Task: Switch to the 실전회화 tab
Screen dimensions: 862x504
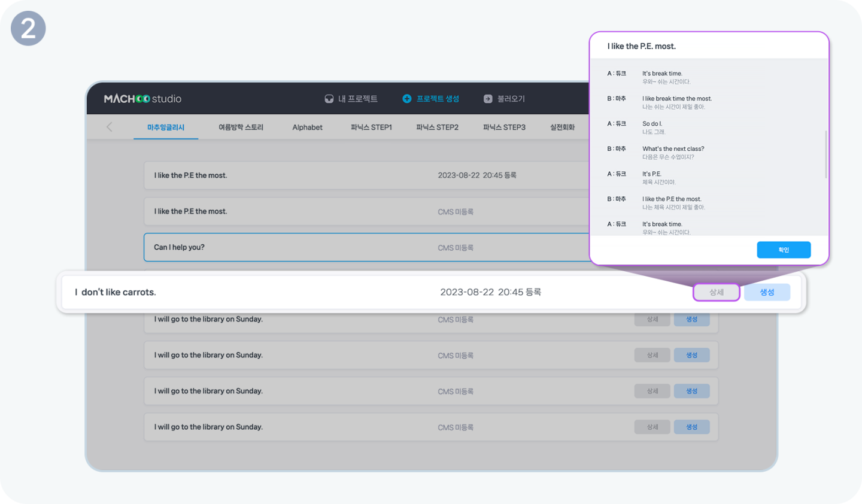Action: (x=562, y=127)
